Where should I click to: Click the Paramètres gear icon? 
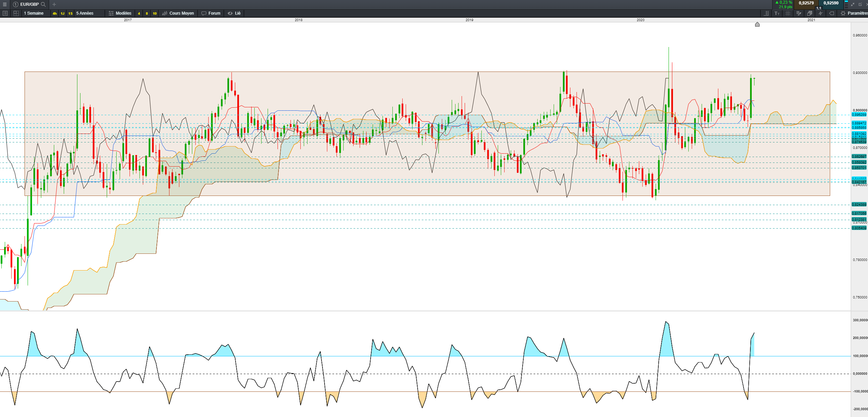843,13
